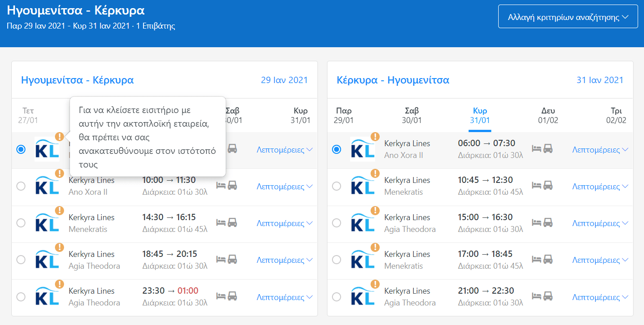The width and height of the screenshot is (644, 325).
Task: Click warning icon on 21:00 Agia Theodora return
Action: 375,284
